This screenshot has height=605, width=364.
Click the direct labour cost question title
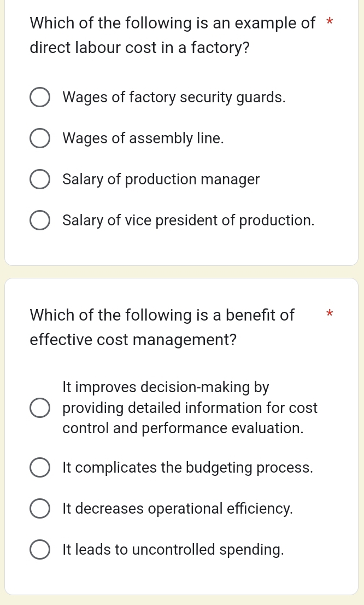[x=172, y=36]
